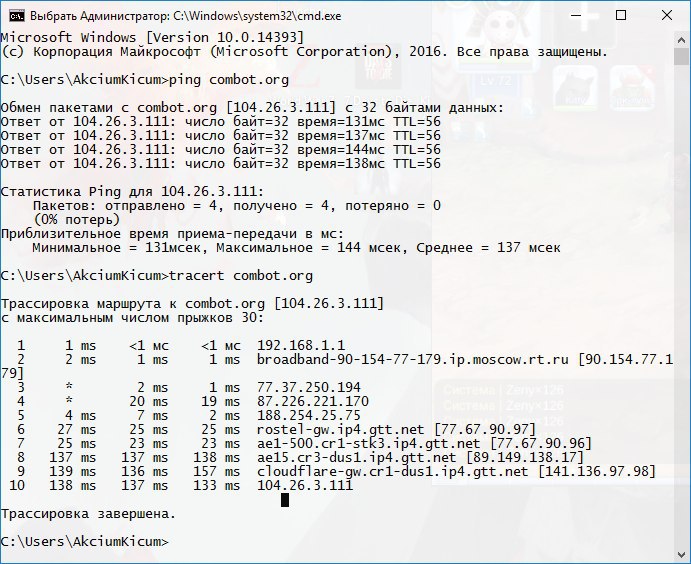
Task: Click 'с максимальным числом прыжков 30:' line
Action: (x=132, y=318)
